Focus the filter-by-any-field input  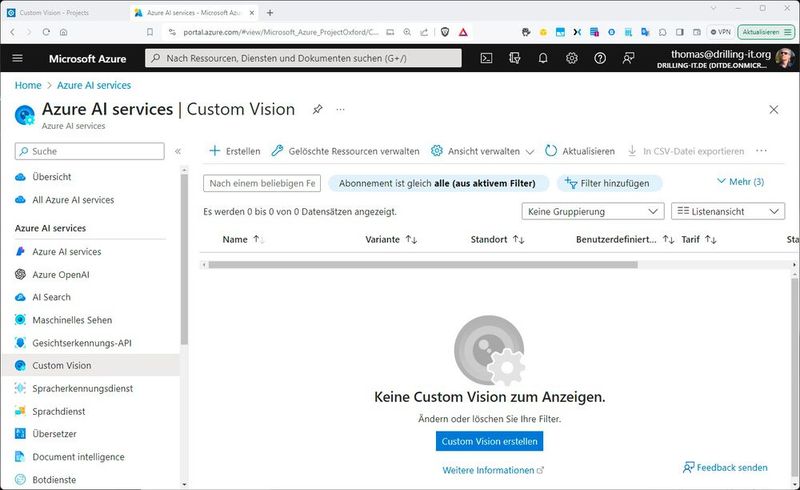262,183
